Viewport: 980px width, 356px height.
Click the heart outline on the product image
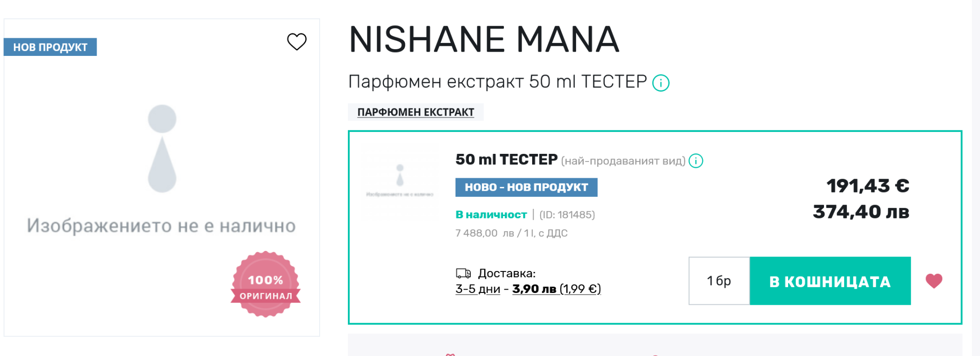coord(297,42)
